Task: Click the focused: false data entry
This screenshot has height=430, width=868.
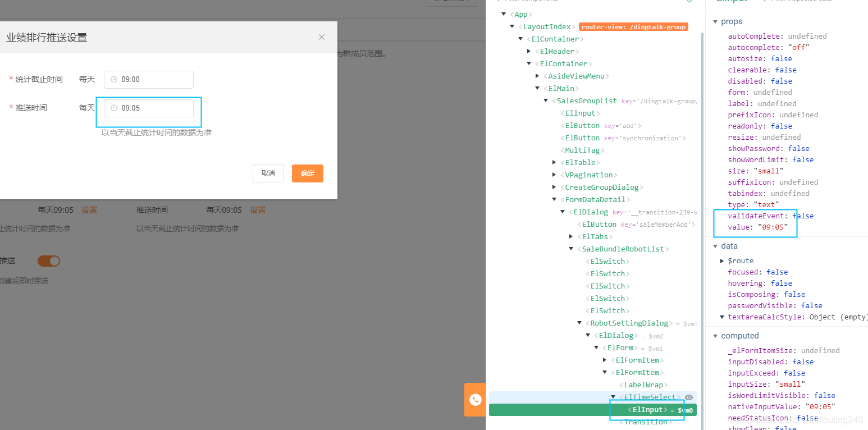Action: pyautogui.click(x=758, y=272)
